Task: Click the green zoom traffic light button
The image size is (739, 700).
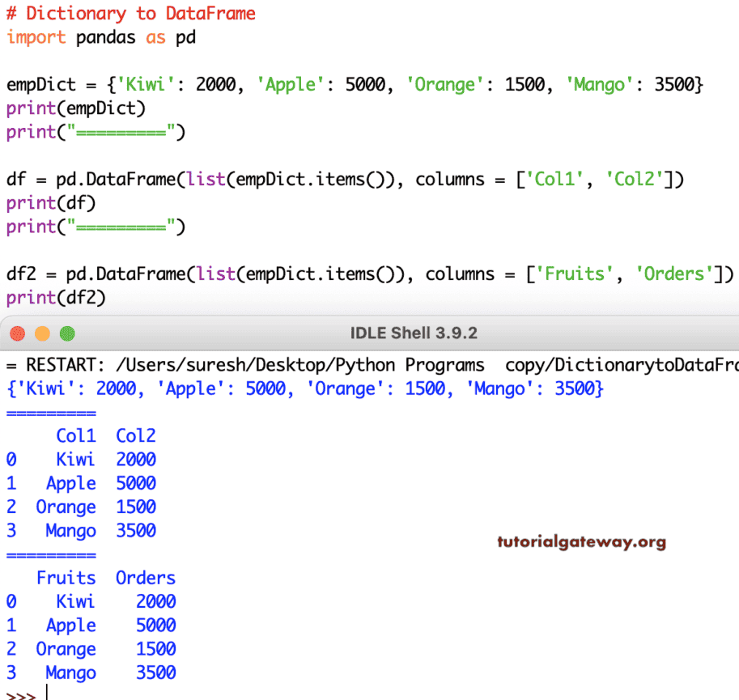Action: (66, 333)
